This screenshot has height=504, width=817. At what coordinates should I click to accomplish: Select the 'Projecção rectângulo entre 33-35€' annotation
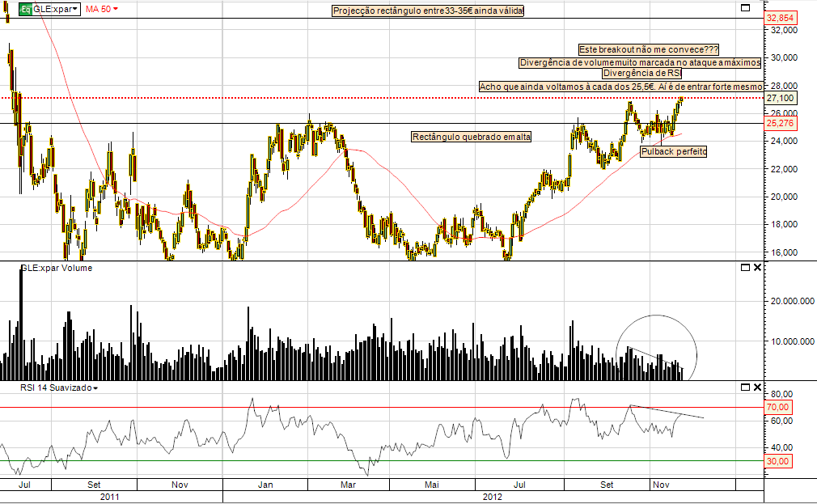[x=428, y=11]
